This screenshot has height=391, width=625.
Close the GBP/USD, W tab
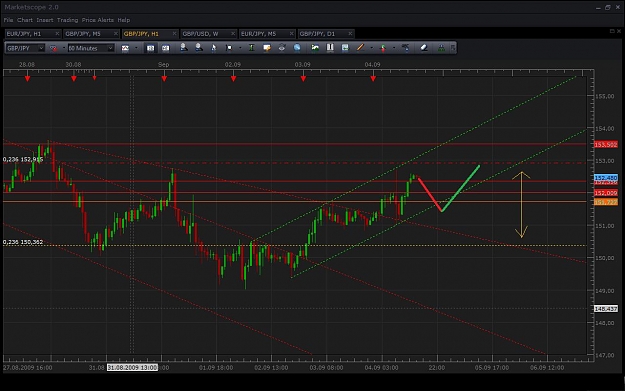233,34
